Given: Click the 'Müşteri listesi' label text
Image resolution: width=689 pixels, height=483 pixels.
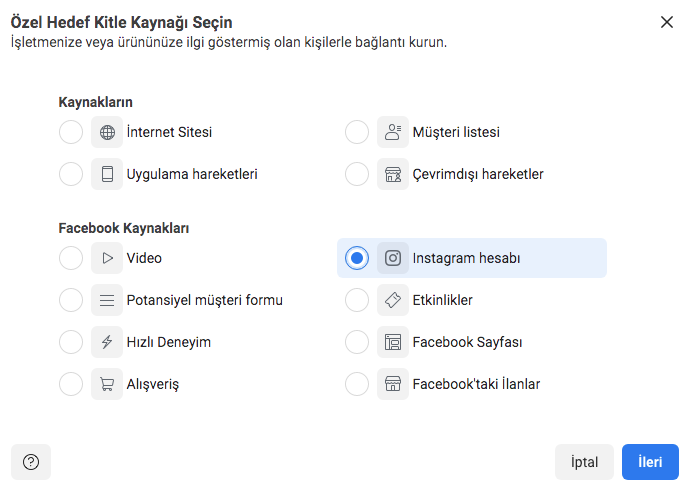Looking at the screenshot, I should 456,132.
